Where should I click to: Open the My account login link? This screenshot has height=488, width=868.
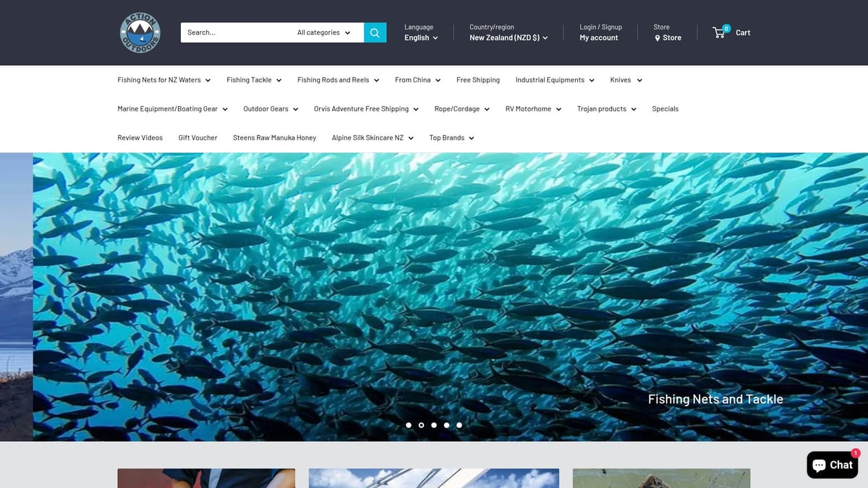[x=598, y=37]
